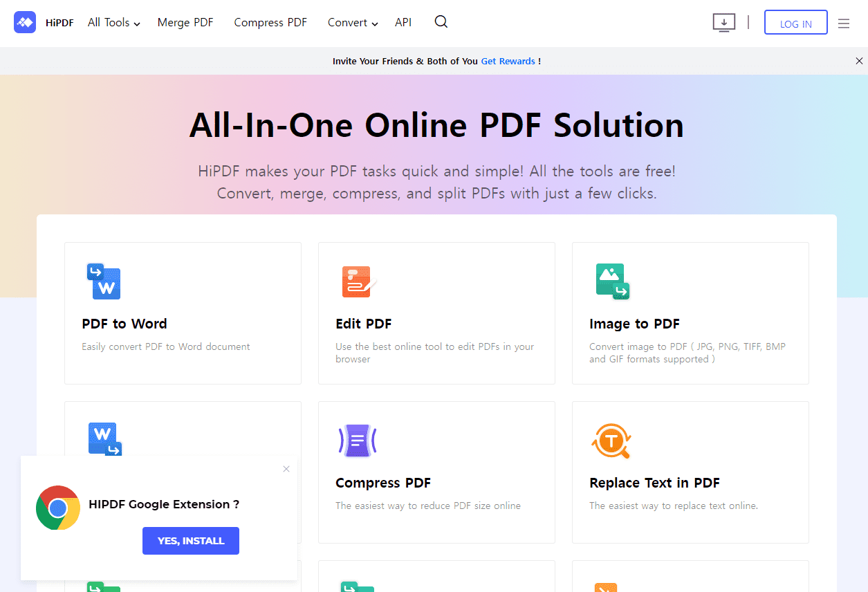This screenshot has width=868, height=592.
Task: Click the Chrome logo in the popup
Action: (x=58, y=508)
